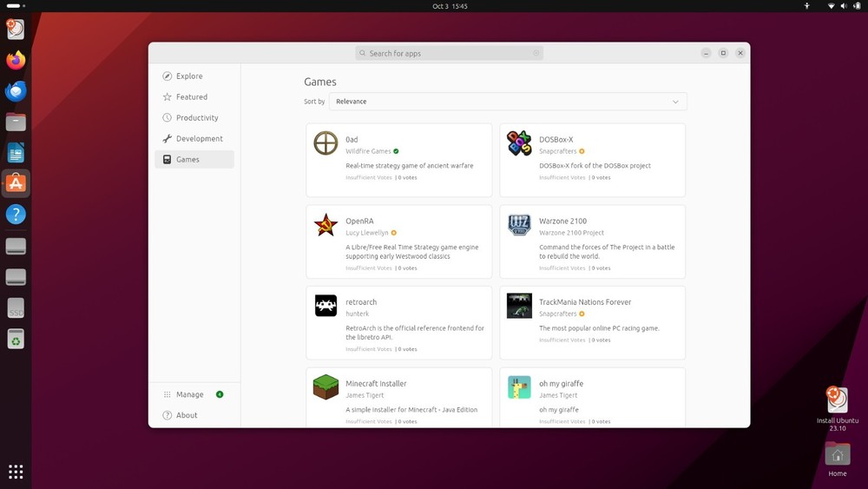Screen dimensions: 868x489
Task: Select the Games category in sidebar
Action: [194, 160]
